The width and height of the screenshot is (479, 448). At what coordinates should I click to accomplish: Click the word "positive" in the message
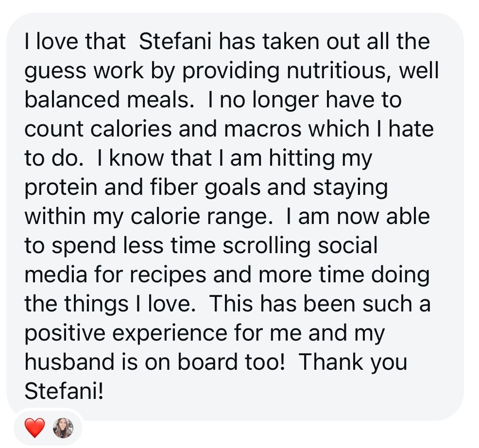(65, 333)
